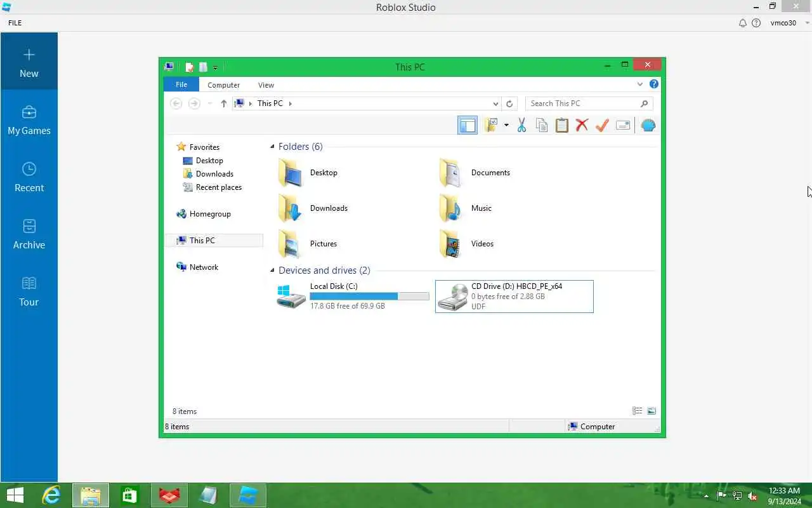This screenshot has height=508, width=812.
Task: Click the folder options toolbar icon
Action: coord(490,125)
